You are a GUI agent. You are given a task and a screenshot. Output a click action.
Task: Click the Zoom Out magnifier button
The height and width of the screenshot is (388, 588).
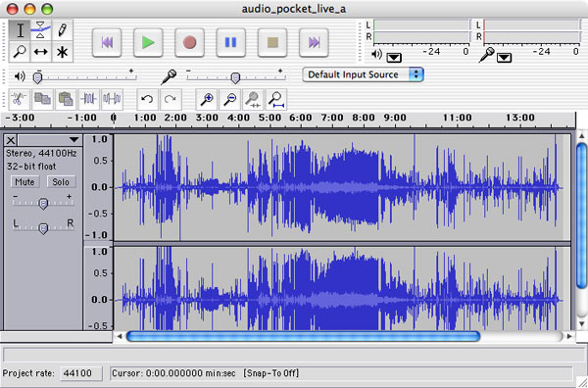pos(230,99)
